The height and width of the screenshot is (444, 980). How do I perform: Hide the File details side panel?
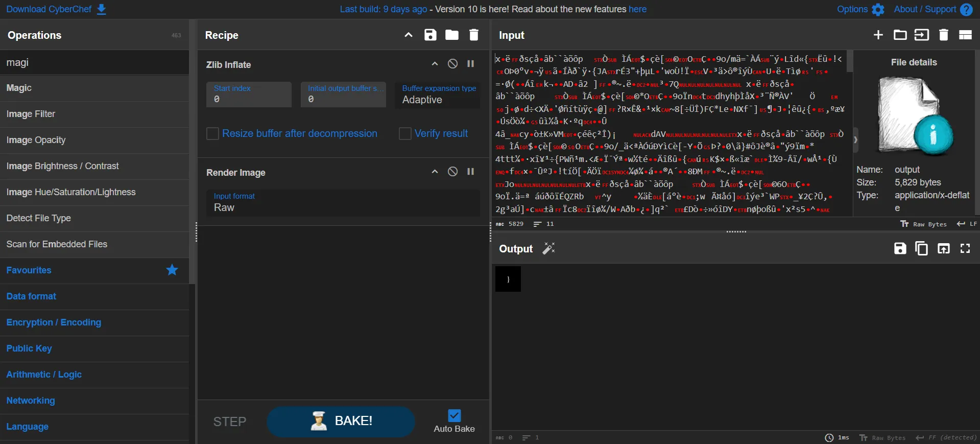(855, 139)
